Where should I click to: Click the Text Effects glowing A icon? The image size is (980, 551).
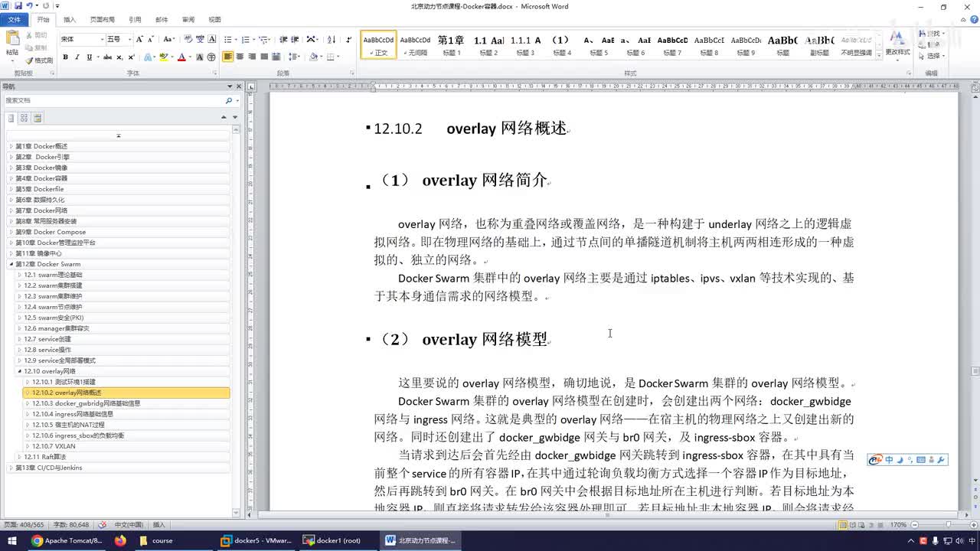coord(148,57)
